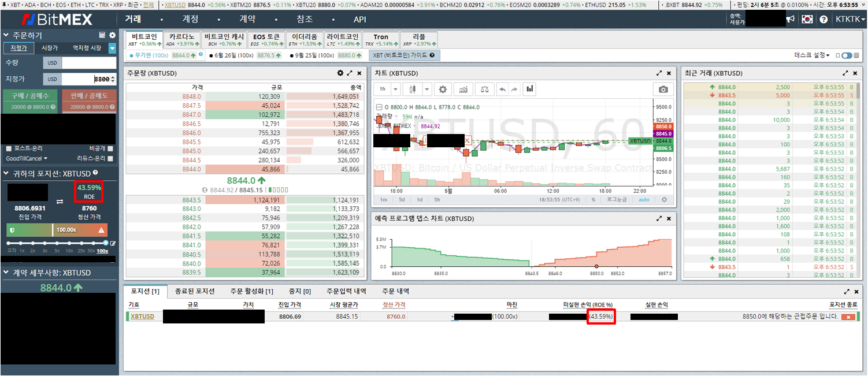Set chart range to 5d
Screen dimensions: 868x376
401,199
